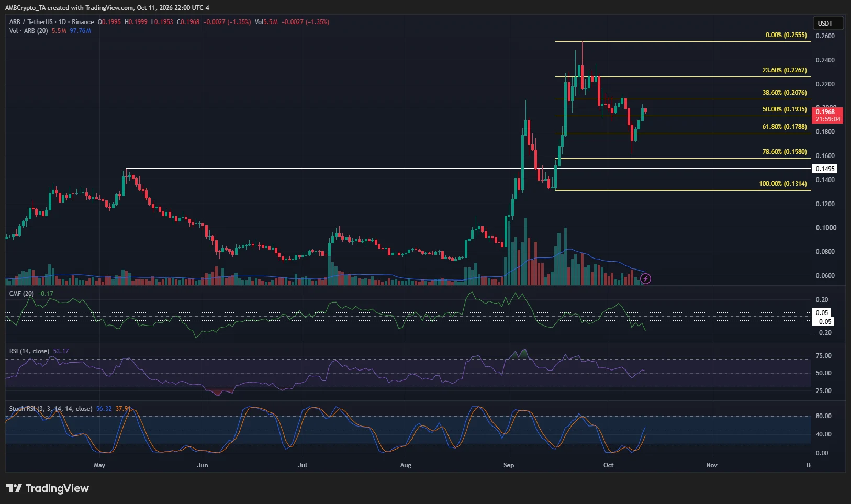Click the 23.60% (0.2262) Fibonacci label
Viewport: 851px width, 504px height.
(x=785, y=70)
